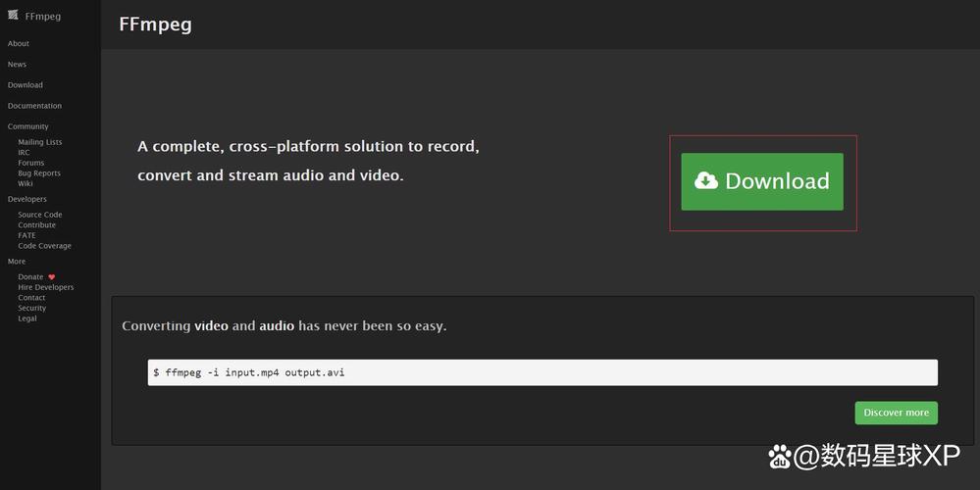The height and width of the screenshot is (490, 980).
Task: Open the About page in sidebar
Action: click(18, 44)
